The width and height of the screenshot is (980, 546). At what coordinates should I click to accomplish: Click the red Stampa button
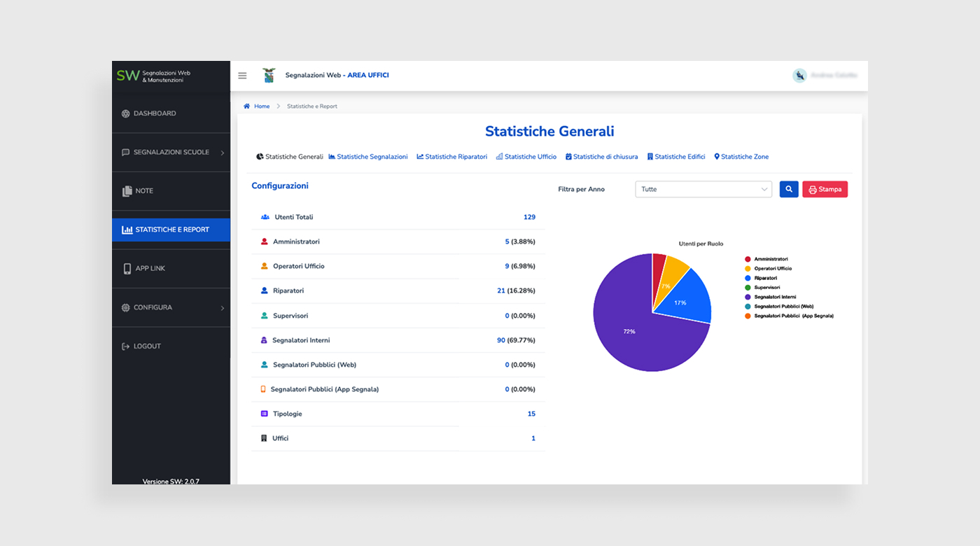pyautogui.click(x=825, y=189)
